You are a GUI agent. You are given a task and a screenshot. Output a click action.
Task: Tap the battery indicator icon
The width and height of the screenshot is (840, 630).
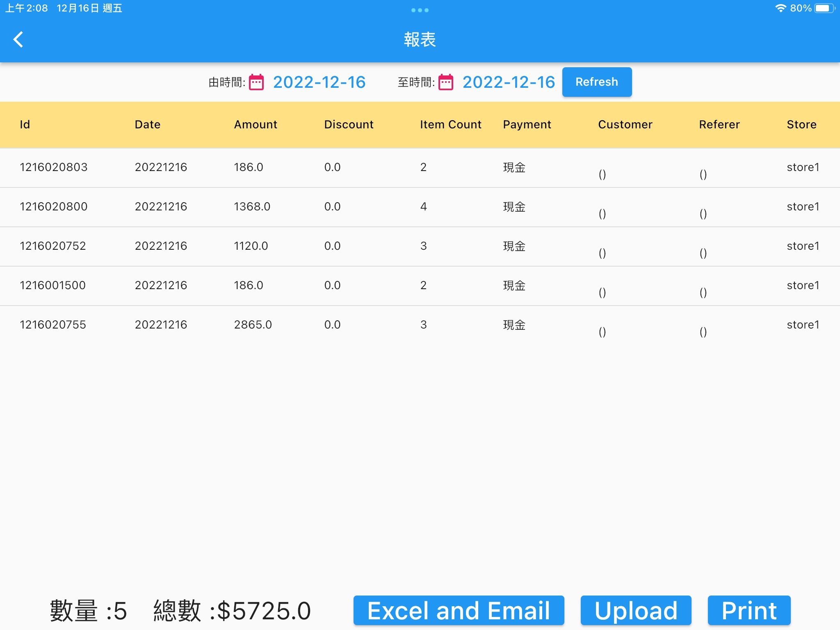point(824,8)
